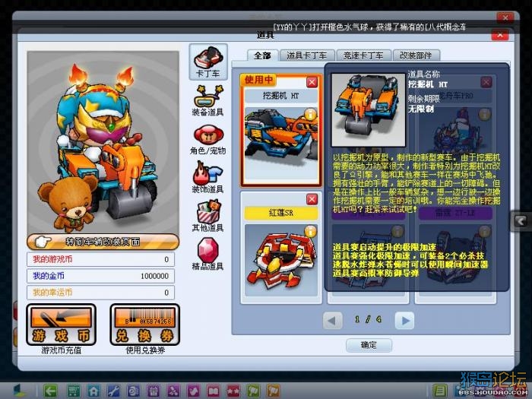Click the character preview with teddy bear
This screenshot has height=399, width=532.
(x=103, y=142)
